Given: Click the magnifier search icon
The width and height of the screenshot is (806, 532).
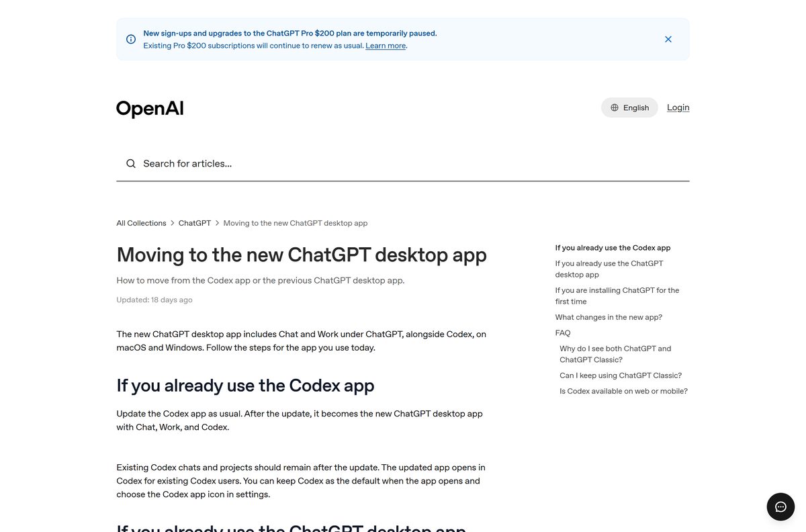Looking at the screenshot, I should pos(131,163).
